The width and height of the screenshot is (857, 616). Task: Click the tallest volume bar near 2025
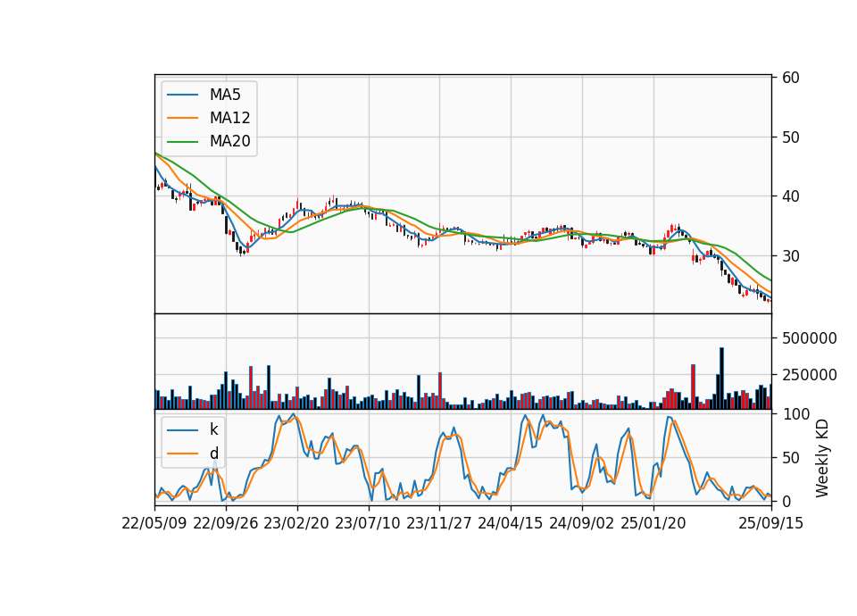(x=721, y=379)
